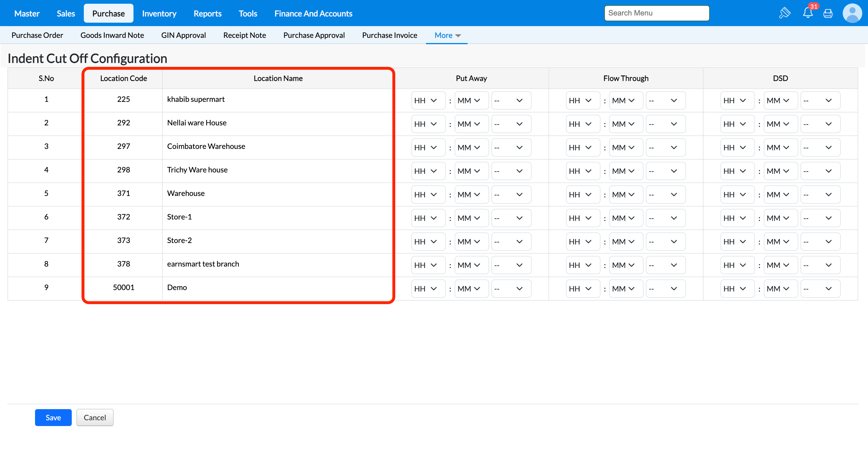
Task: Click the paint brush theme icon
Action: 785,13
